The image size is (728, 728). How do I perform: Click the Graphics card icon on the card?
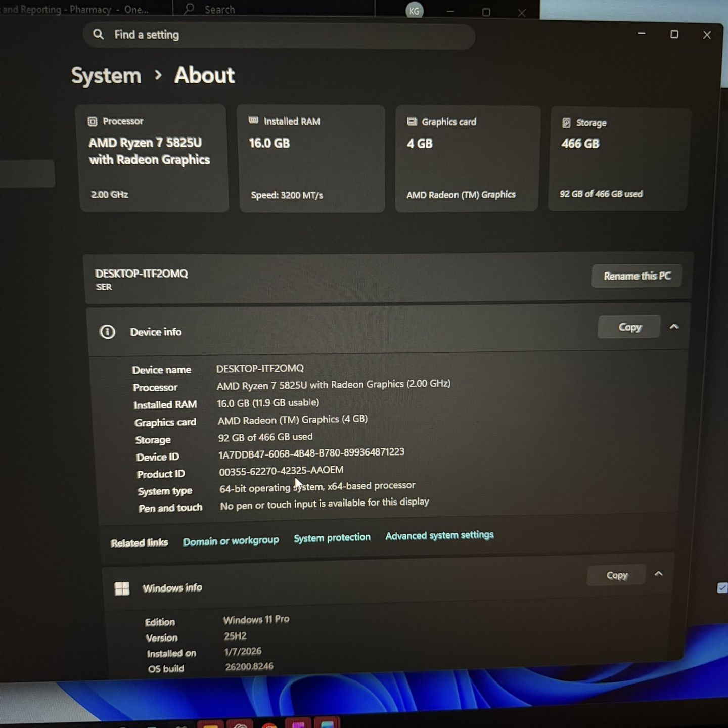(x=412, y=121)
